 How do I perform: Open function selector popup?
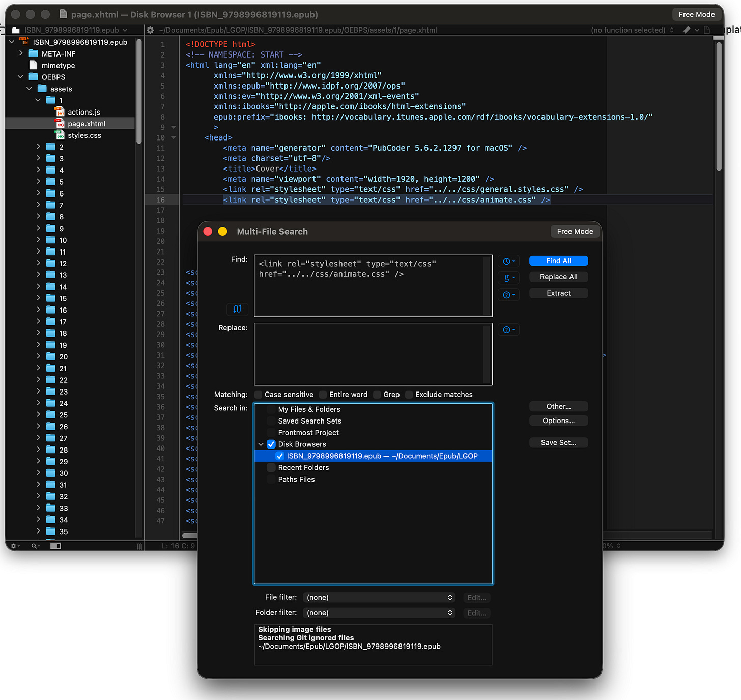(633, 30)
